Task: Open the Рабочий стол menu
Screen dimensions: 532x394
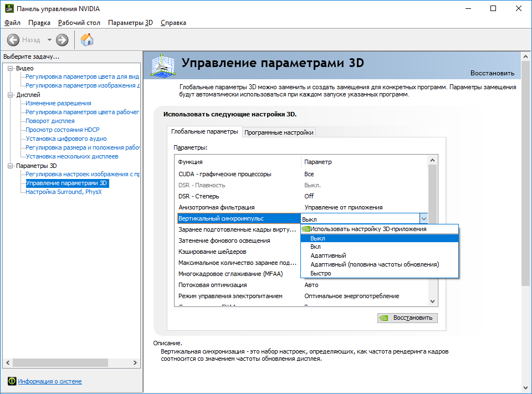Action: coord(79,23)
